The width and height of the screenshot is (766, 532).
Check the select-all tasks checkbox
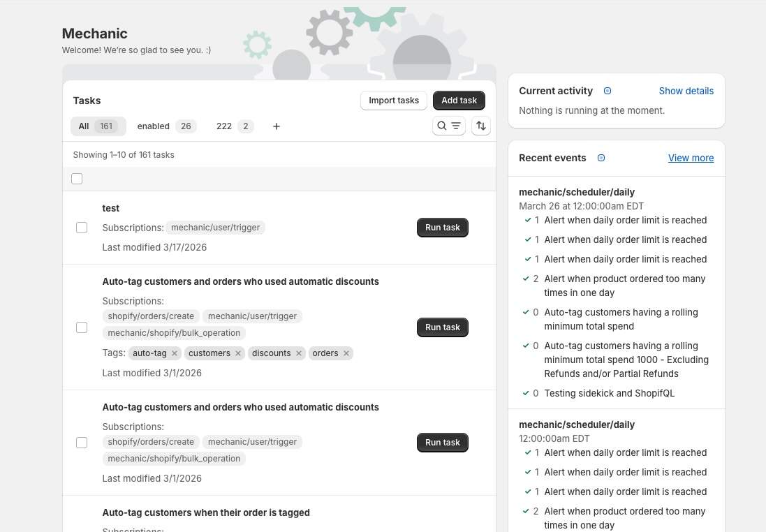(x=77, y=179)
